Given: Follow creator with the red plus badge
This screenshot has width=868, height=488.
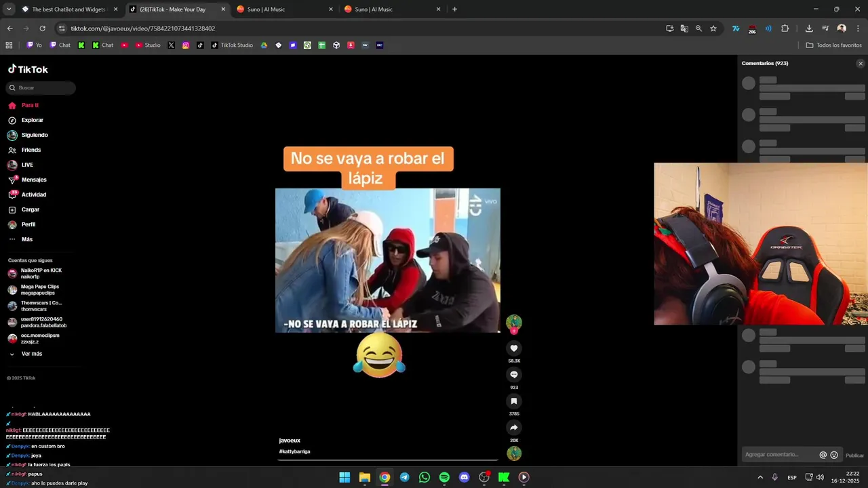Looking at the screenshot, I should (x=514, y=331).
